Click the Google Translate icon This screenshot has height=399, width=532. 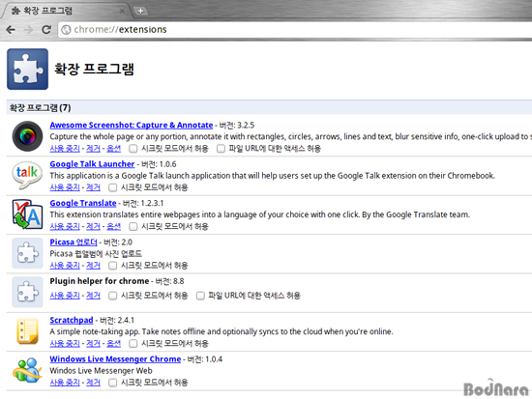[27, 214]
